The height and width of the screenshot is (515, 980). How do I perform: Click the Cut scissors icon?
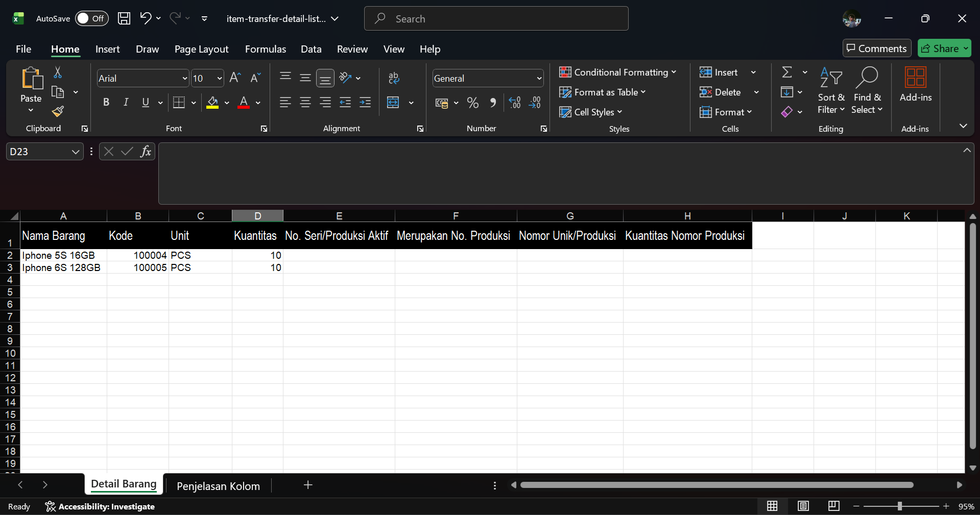58,73
